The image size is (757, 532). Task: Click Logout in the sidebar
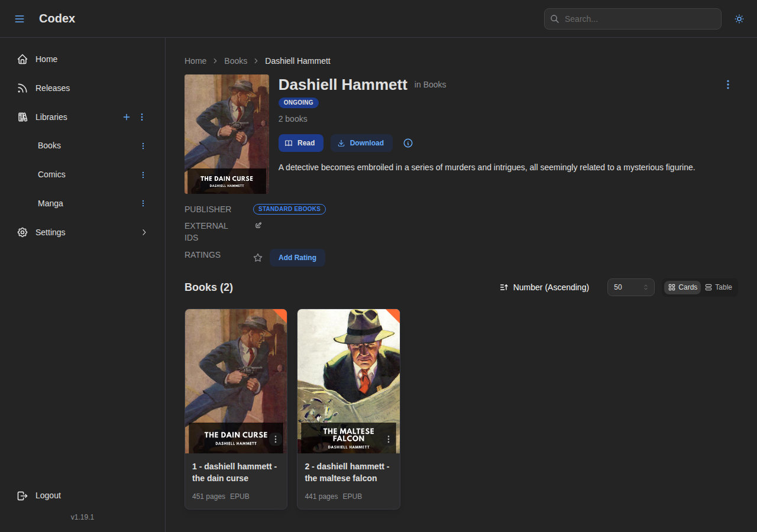point(83,495)
